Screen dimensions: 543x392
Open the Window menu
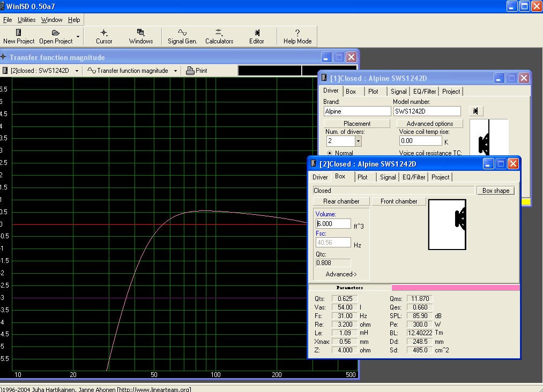[x=51, y=20]
